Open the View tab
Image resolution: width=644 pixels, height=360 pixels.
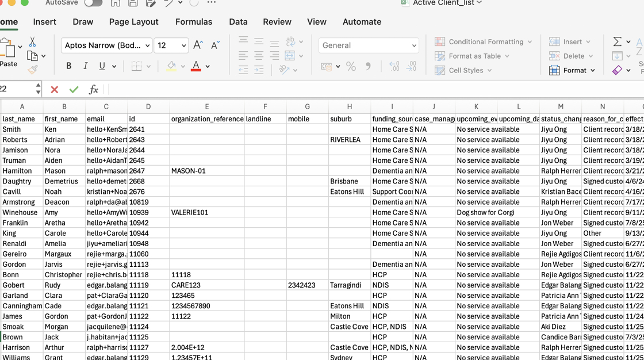[x=317, y=22]
